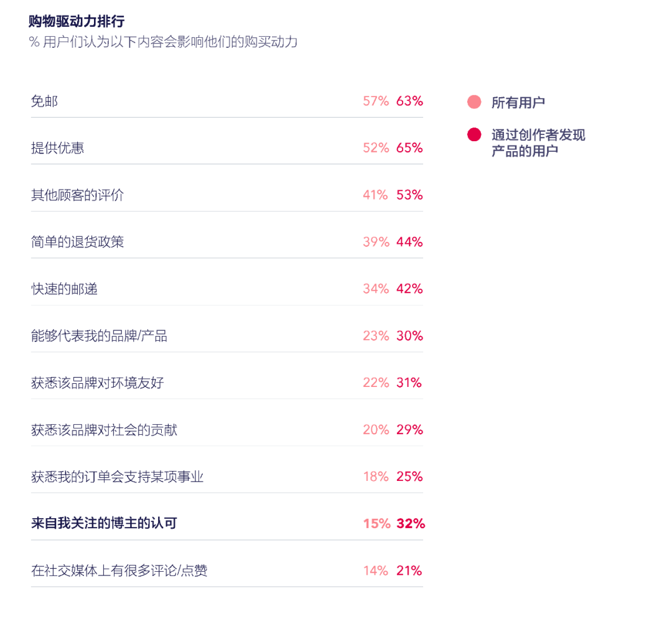Click the 获悉我的订单会支持某项事业 row label
The width and height of the screenshot is (672, 619).
click(x=117, y=477)
